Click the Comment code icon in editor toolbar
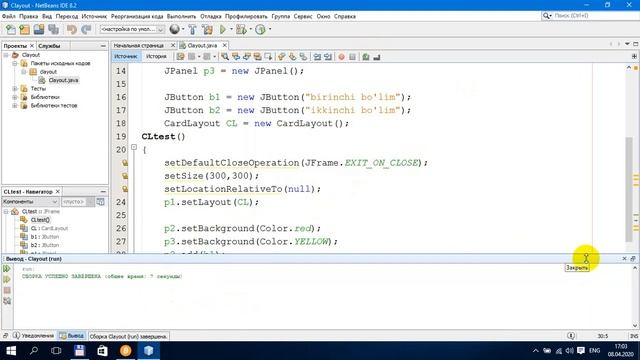 point(366,57)
